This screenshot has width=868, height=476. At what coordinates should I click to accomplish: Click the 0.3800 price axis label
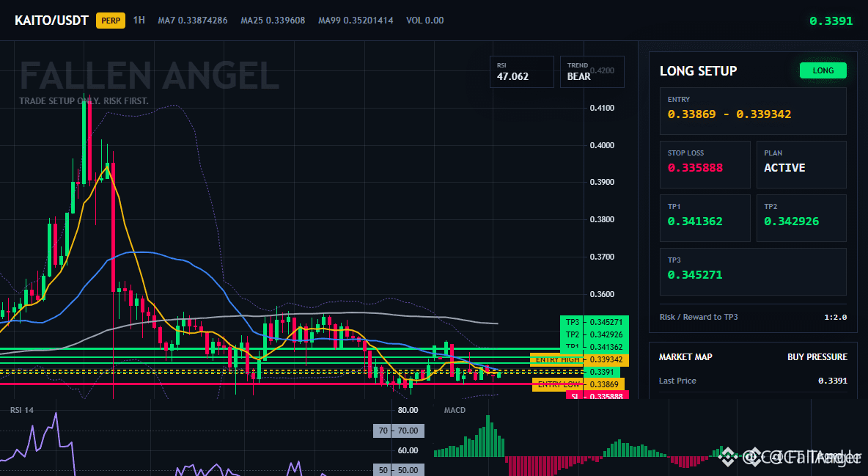coord(602,219)
